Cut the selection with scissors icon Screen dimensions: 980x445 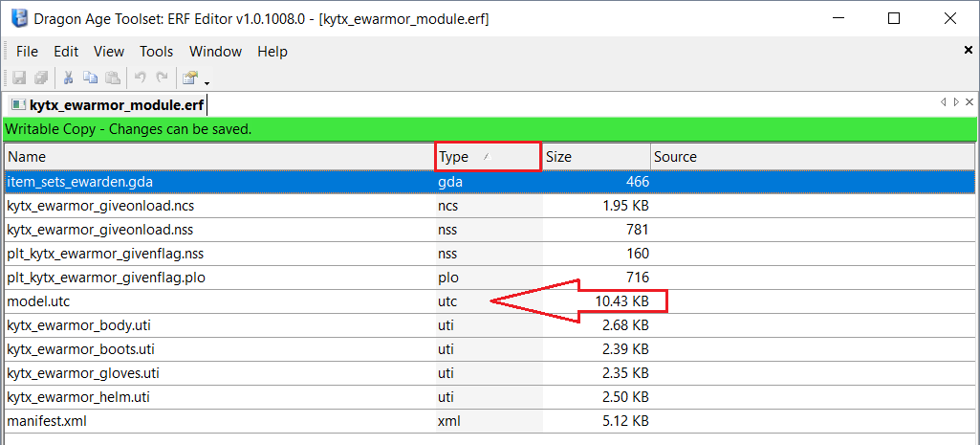pos(70,78)
